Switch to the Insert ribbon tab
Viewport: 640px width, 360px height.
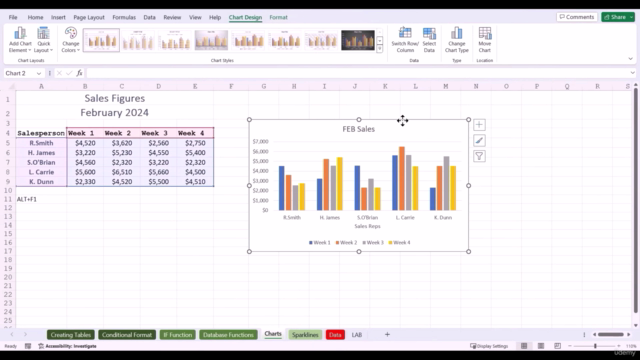tap(58, 17)
